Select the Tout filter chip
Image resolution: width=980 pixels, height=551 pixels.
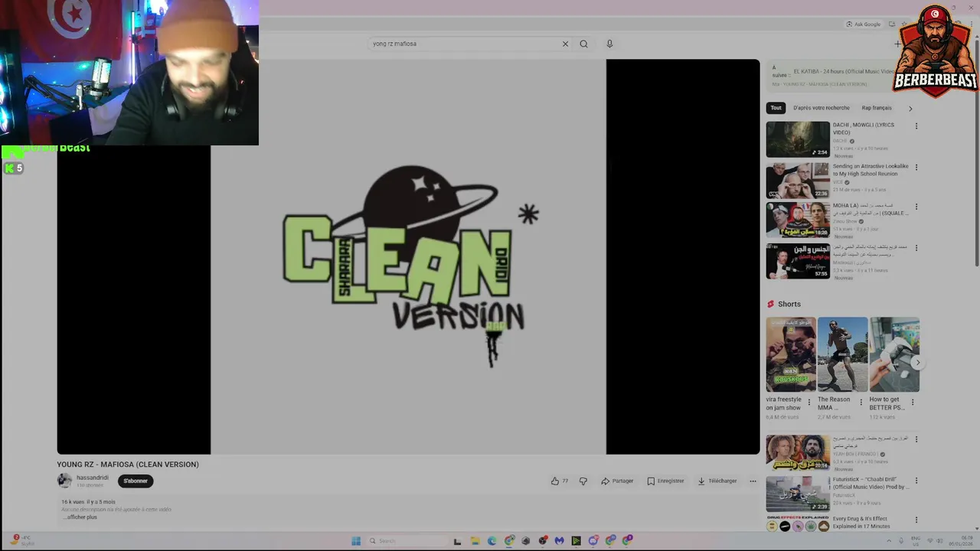(776, 108)
